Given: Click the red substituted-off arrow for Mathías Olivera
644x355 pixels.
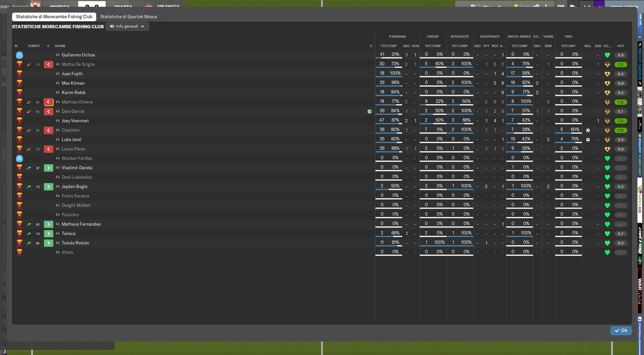Looking at the screenshot, I should click(x=48, y=102).
